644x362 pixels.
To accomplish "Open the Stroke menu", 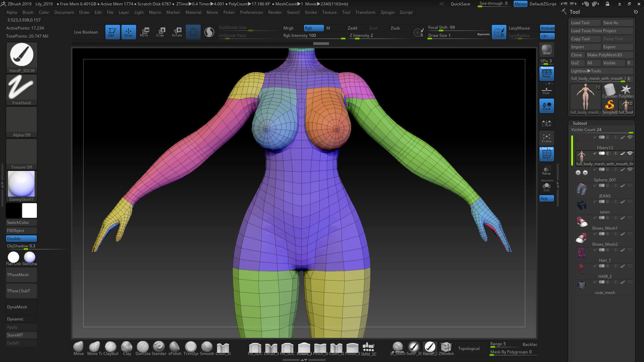I will pyautogui.click(x=311, y=12).
